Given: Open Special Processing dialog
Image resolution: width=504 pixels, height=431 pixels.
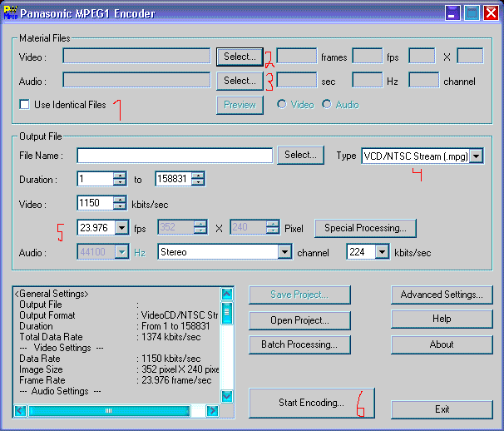Looking at the screenshot, I should point(365,228).
